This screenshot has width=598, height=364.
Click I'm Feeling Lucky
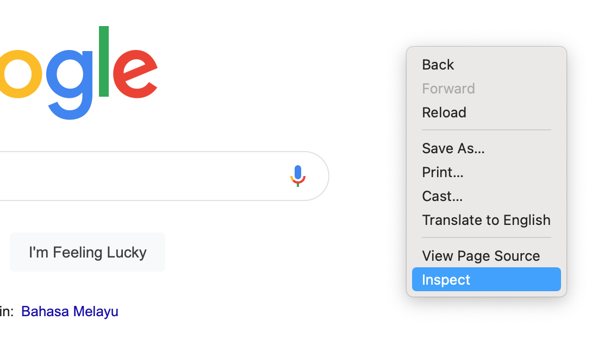[x=87, y=252]
